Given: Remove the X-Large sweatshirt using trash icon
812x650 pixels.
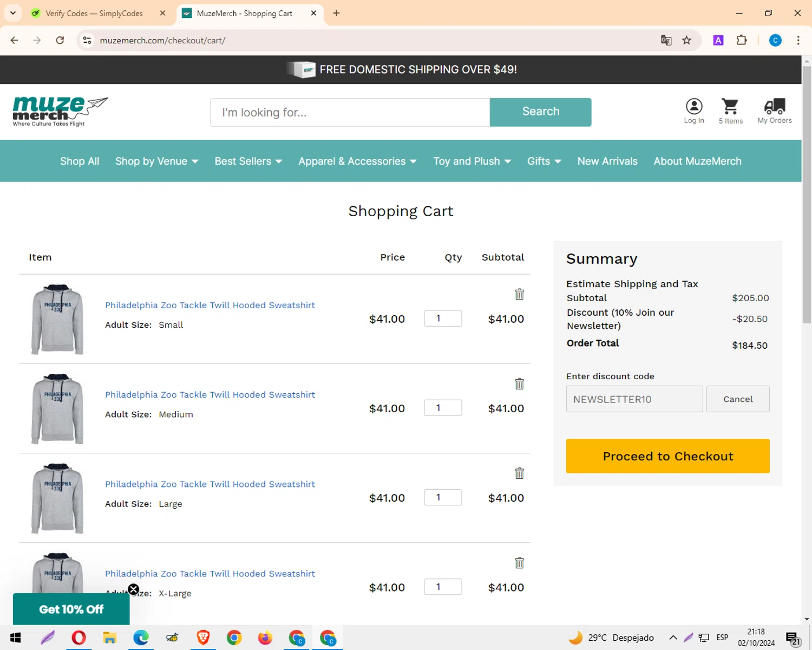Looking at the screenshot, I should click(519, 562).
